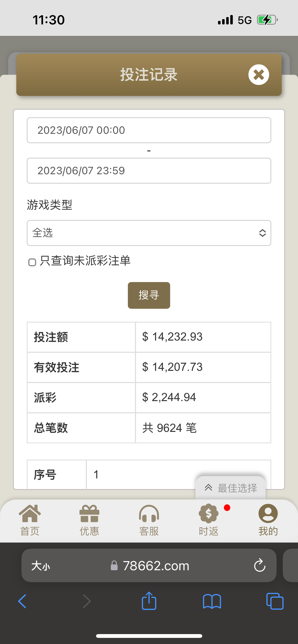Reload the page in Safari
Screen dimensions: 298x644
(260, 565)
